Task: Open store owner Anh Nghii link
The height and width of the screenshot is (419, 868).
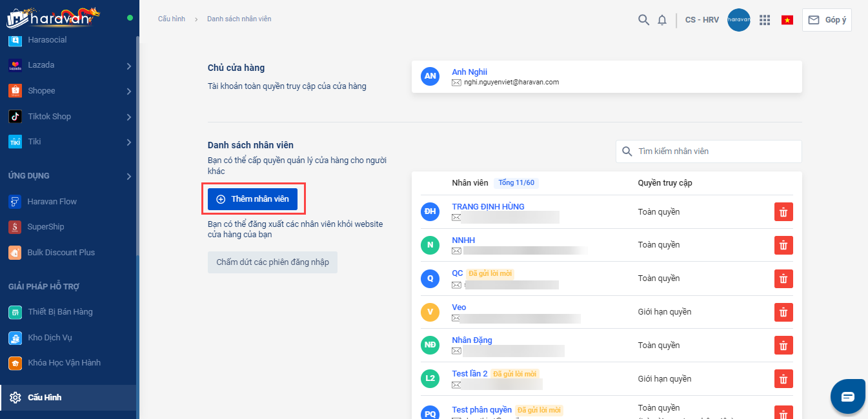Action: 469,72
